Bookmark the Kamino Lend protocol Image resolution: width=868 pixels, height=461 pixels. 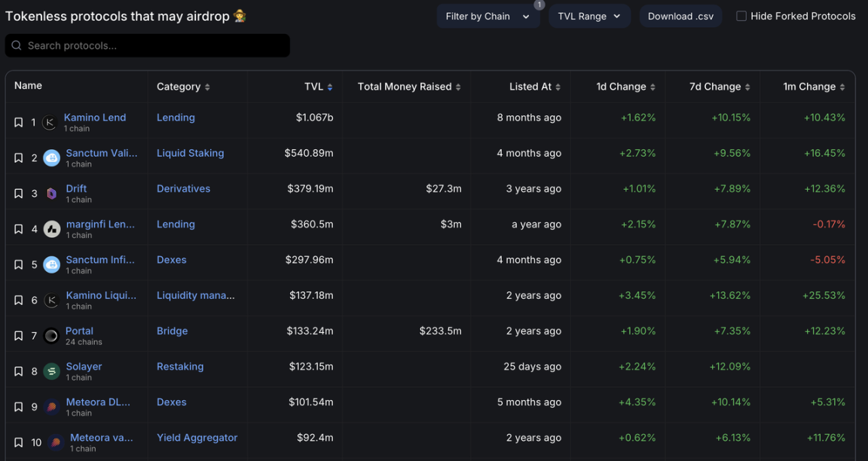pos(19,123)
